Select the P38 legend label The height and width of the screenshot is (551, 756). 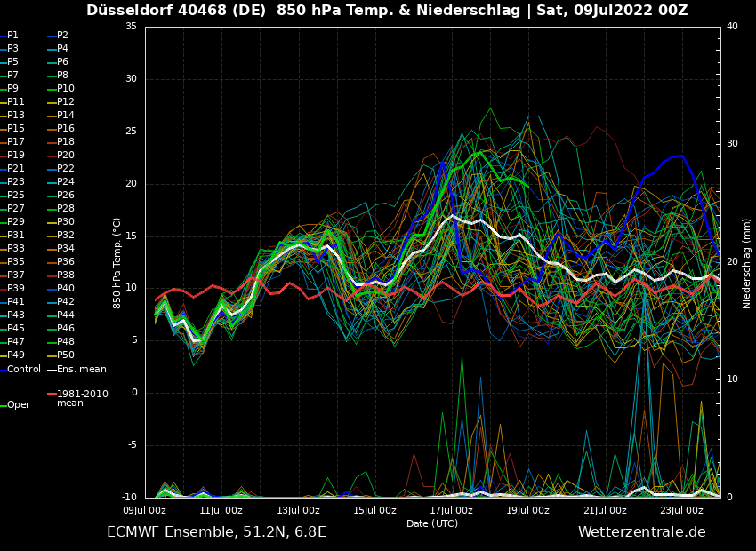point(66,275)
